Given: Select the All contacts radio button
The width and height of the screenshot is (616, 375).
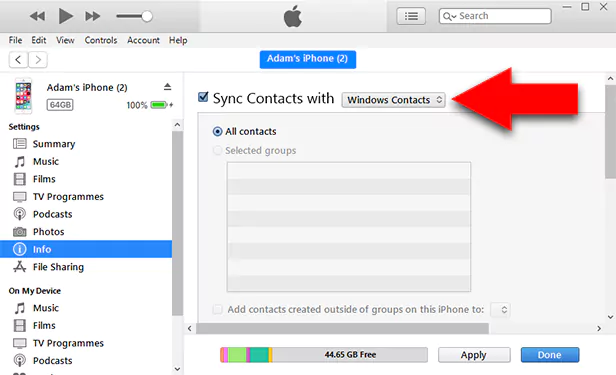Looking at the screenshot, I should [x=217, y=132].
